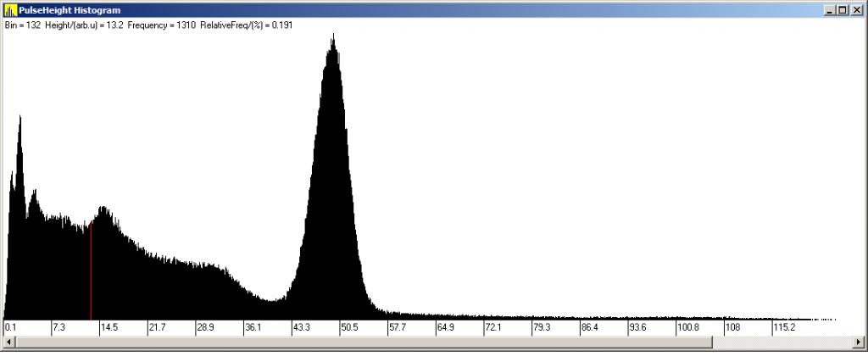868x362 pixels.
Task: Click the 0.1 x-axis label
Action: [x=10, y=327]
